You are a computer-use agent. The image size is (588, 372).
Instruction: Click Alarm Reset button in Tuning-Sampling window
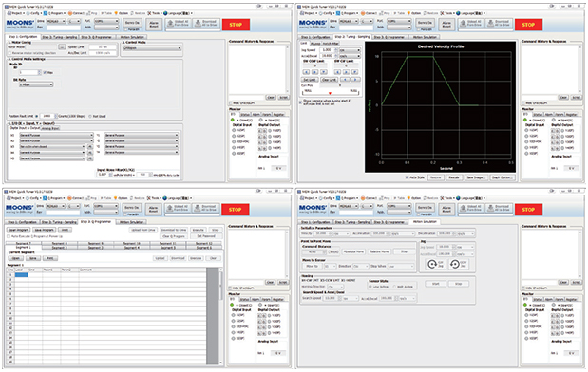point(446,25)
